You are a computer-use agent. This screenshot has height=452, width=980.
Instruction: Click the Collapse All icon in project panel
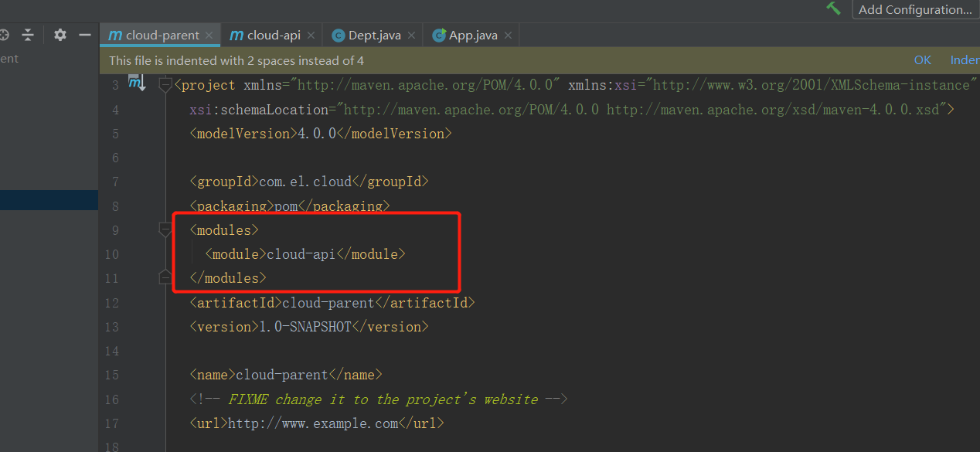28,35
